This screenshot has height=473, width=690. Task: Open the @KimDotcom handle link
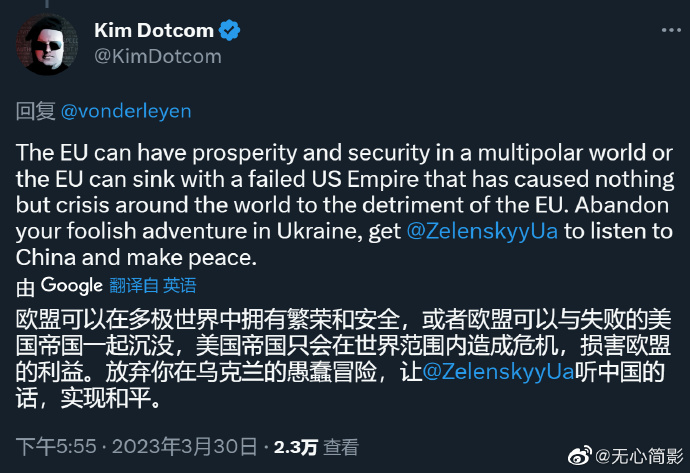(157, 56)
